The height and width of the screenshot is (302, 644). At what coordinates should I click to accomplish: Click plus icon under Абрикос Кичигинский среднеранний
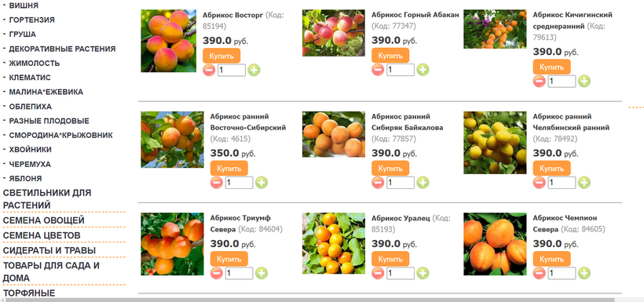pyautogui.click(x=584, y=82)
